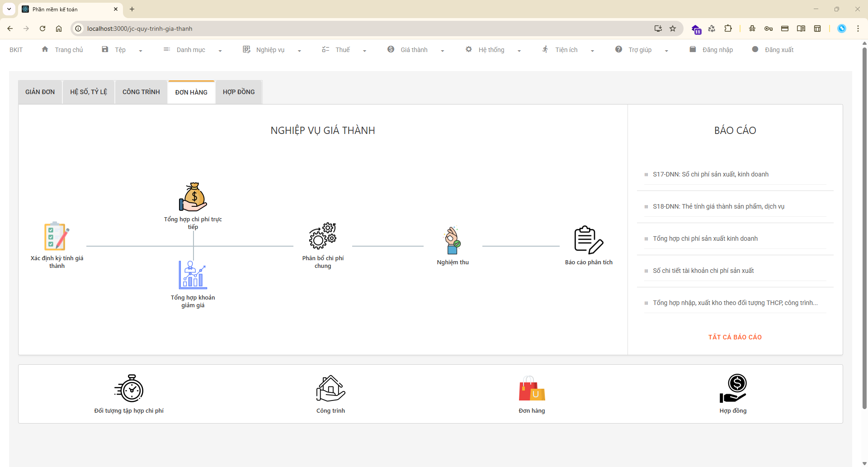Click the Phân bổ chi phí chung gears icon

(323, 236)
